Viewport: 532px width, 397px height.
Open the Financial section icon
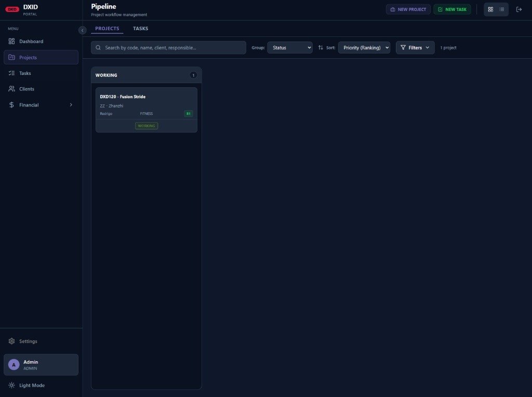click(x=12, y=104)
